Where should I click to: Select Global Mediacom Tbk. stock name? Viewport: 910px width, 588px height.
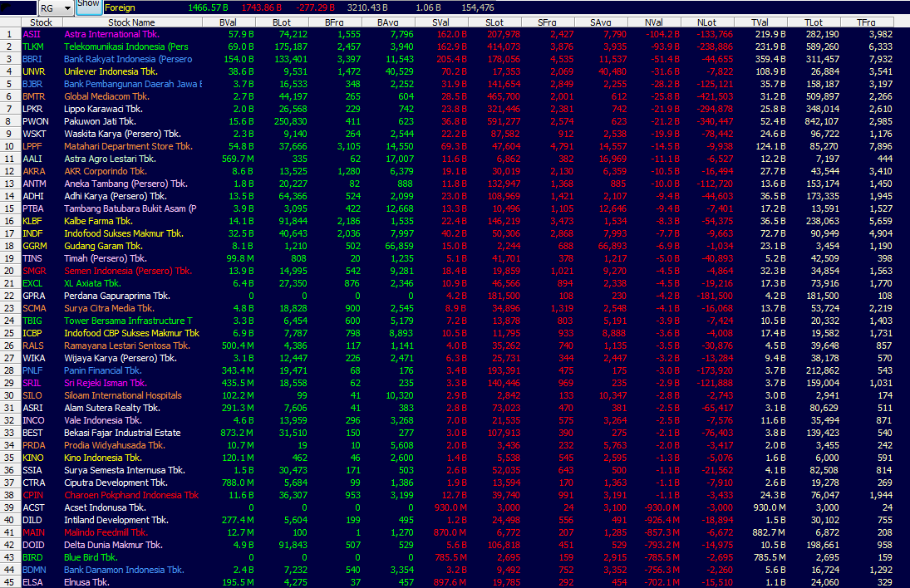[x=106, y=96]
